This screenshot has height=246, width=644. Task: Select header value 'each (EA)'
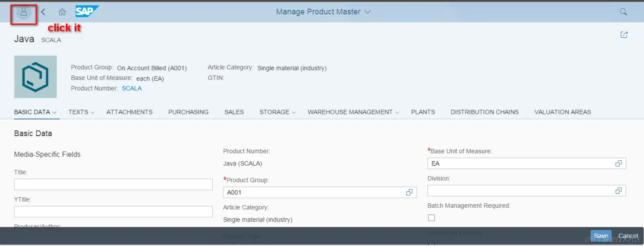coord(150,79)
